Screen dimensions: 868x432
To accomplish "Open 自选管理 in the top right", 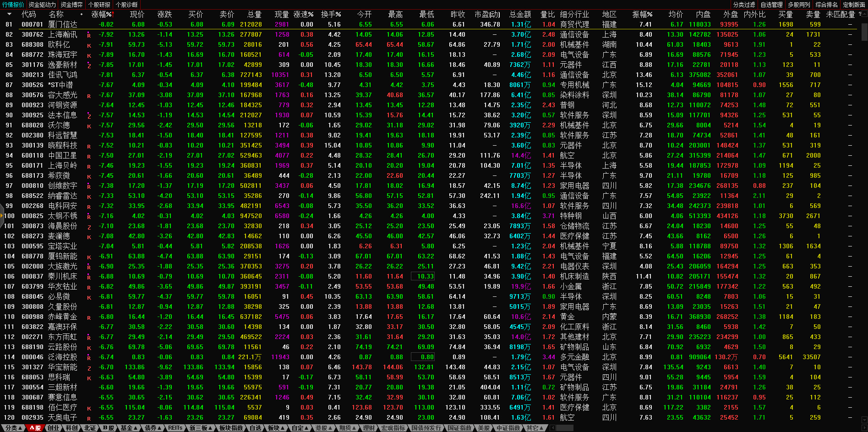I will pyautogui.click(x=771, y=5).
